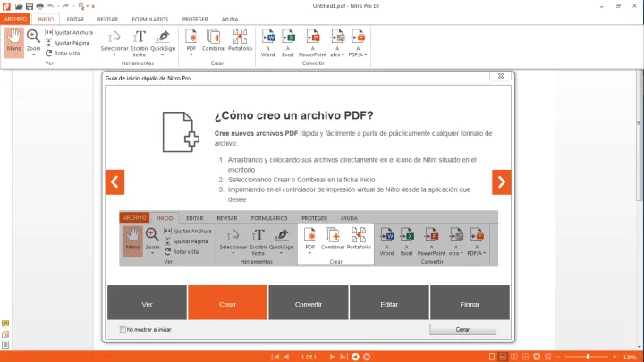Screen dimensions: 644x362
Task: Click the Crear guide section button
Action: tap(227, 302)
